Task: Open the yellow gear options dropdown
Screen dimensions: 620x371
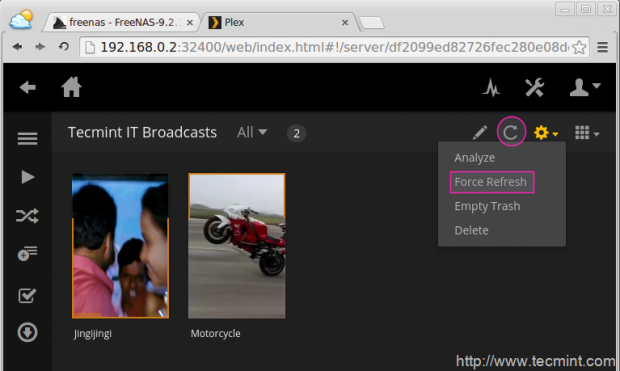Action: click(546, 132)
